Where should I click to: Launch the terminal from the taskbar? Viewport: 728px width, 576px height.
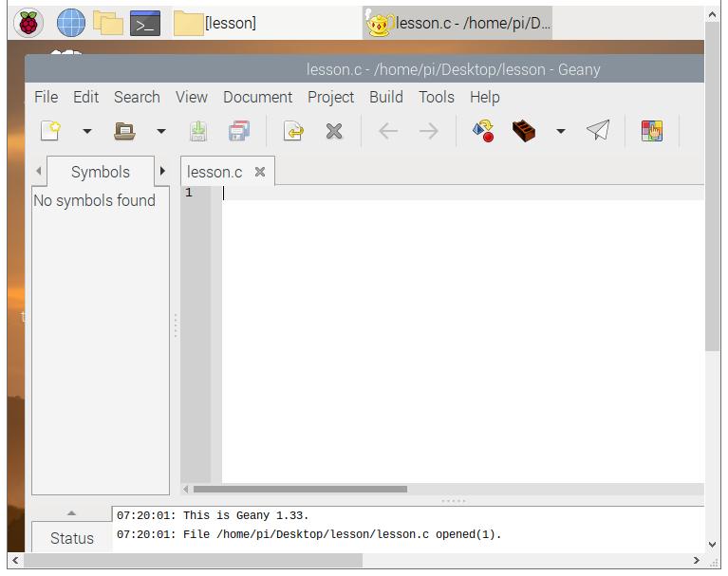pyautogui.click(x=145, y=23)
